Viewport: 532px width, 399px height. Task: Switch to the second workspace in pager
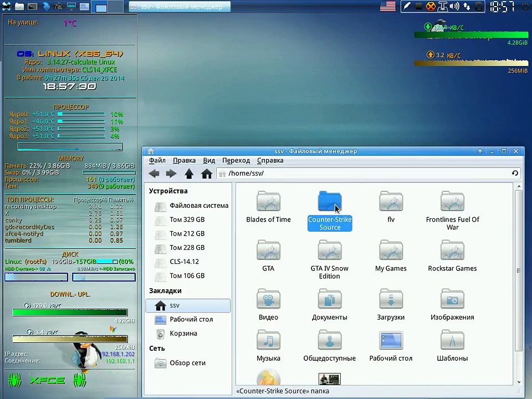click(116, 7)
